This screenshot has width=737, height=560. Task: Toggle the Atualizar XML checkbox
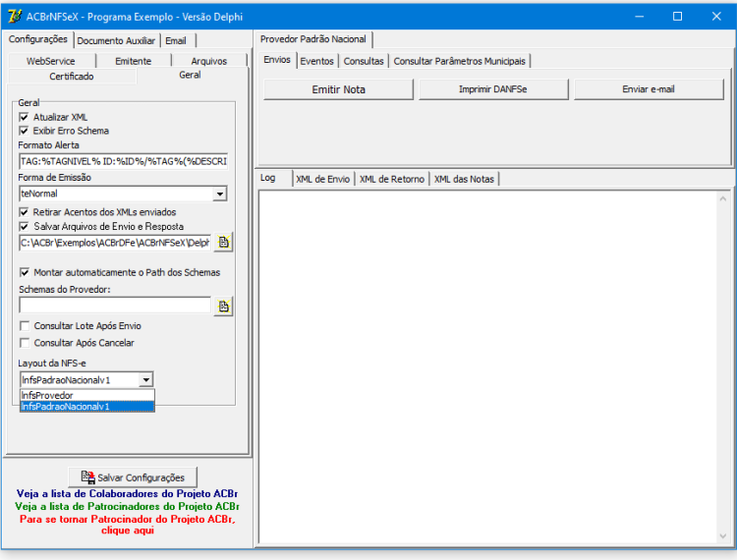click(x=24, y=117)
